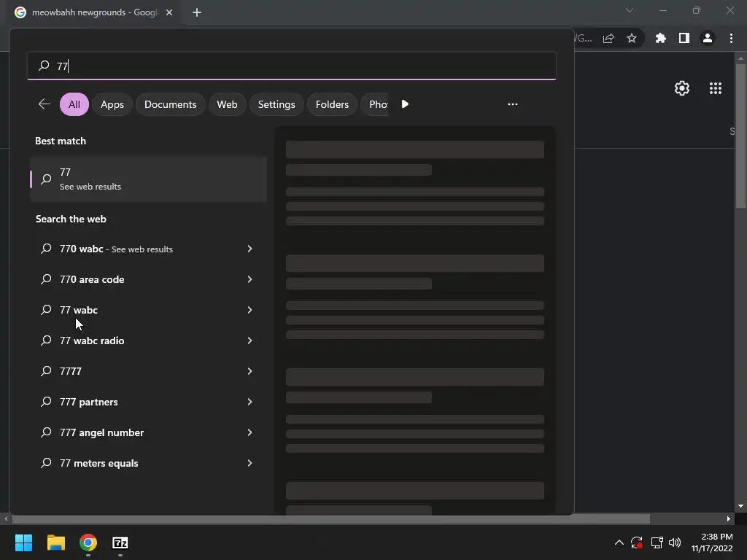The height and width of the screenshot is (560, 747).
Task: Open Google settings gear icon
Action: [x=682, y=88]
